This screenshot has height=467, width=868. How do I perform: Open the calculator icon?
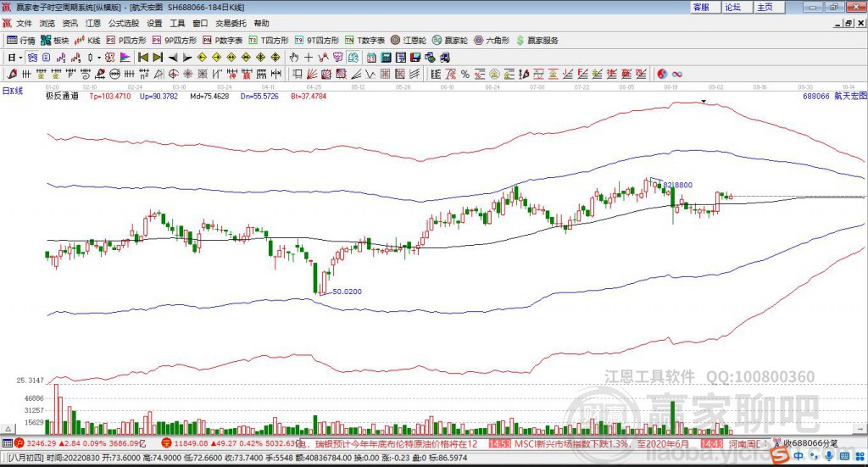(x=386, y=58)
